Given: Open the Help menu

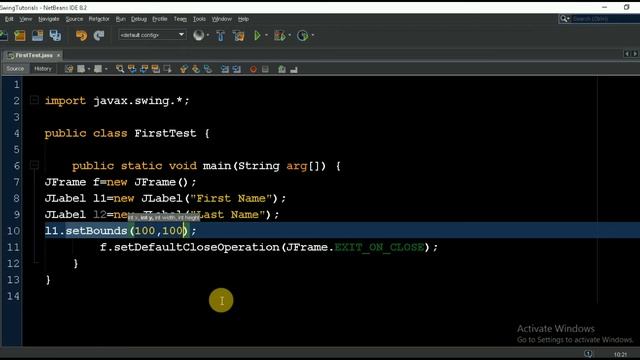Looking at the screenshot, I should (x=243, y=19).
